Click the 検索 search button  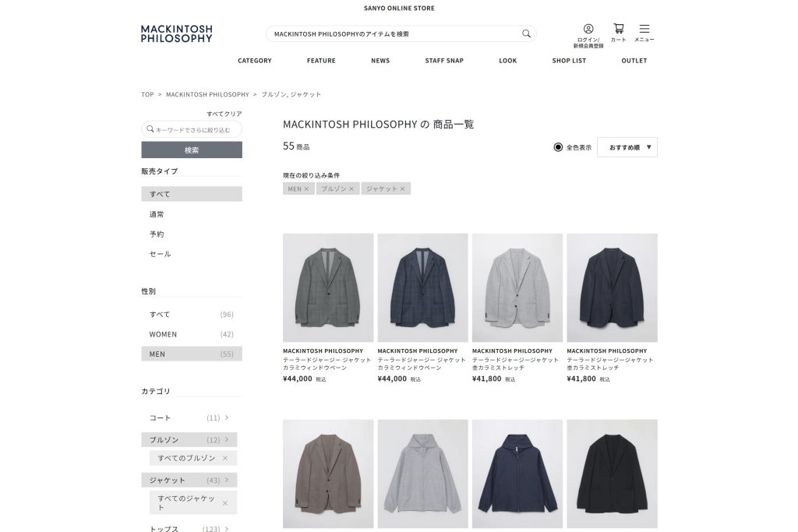(192, 150)
